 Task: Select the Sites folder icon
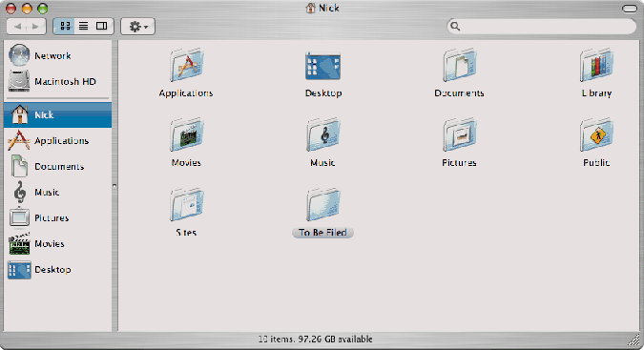coord(187,205)
